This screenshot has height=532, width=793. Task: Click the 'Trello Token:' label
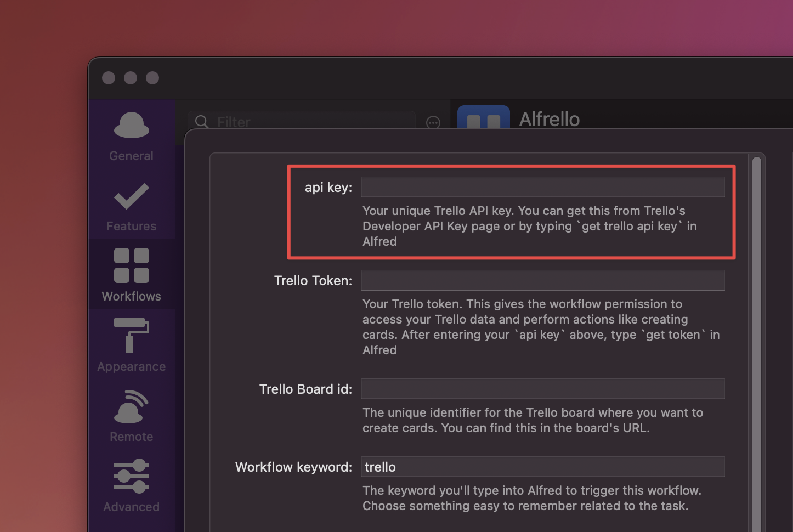(x=313, y=281)
